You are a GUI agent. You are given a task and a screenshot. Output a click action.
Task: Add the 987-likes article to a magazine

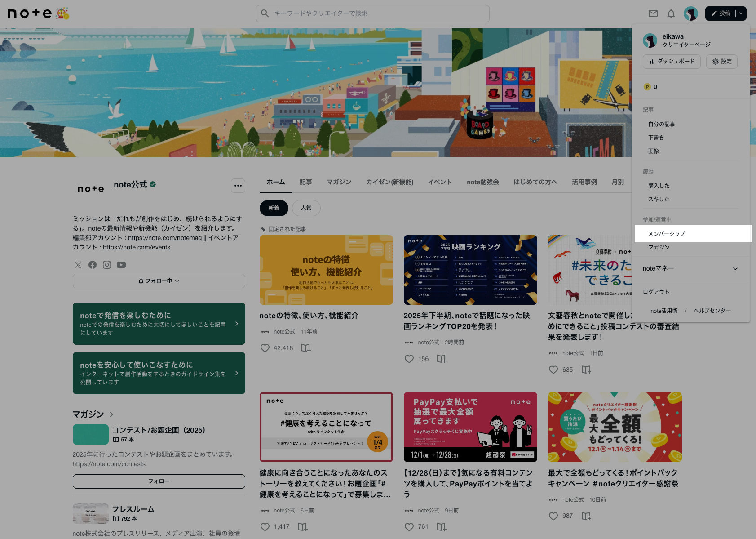586,516
